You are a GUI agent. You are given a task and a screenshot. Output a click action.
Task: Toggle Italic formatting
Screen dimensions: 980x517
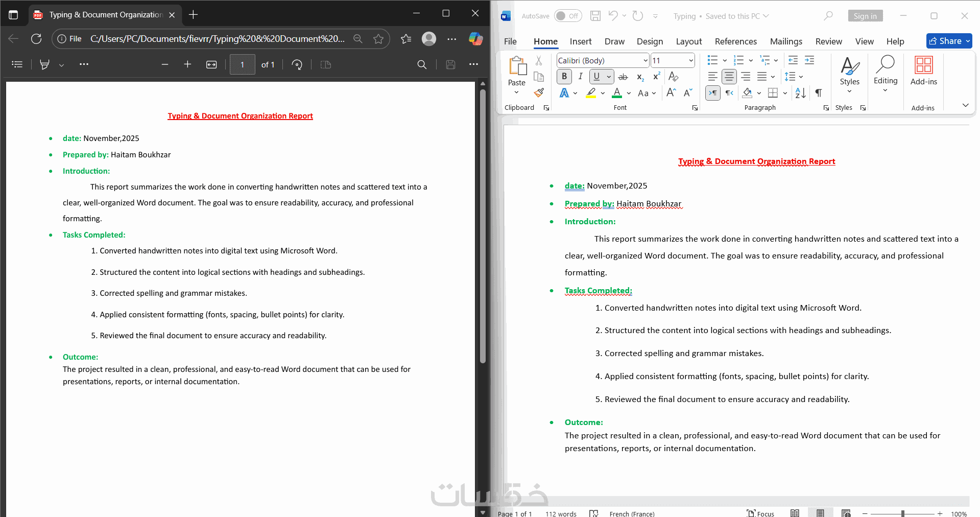581,77
